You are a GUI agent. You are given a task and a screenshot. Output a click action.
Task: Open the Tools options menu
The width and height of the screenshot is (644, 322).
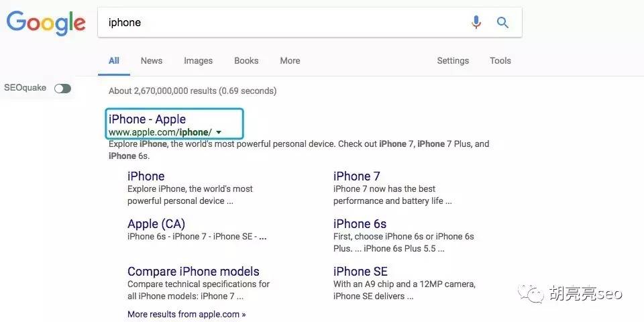pos(500,61)
